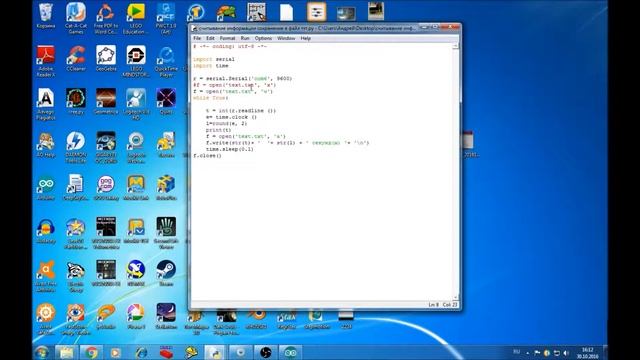Open the Window menu in IDLE

pos(286,38)
